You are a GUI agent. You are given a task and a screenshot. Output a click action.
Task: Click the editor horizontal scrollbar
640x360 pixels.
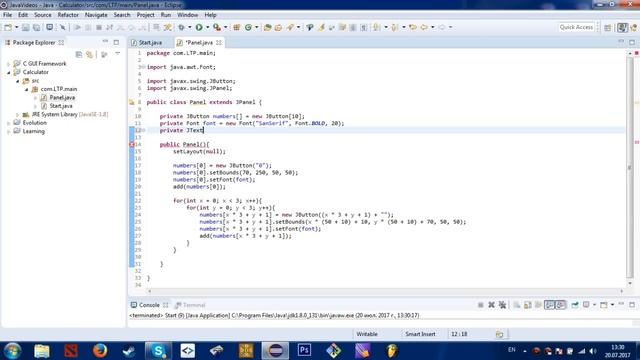[385, 291]
